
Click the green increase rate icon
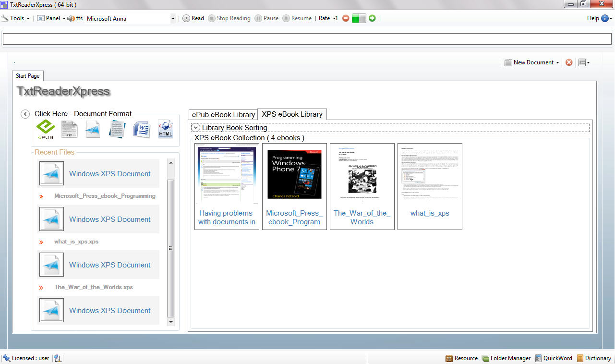point(372,18)
